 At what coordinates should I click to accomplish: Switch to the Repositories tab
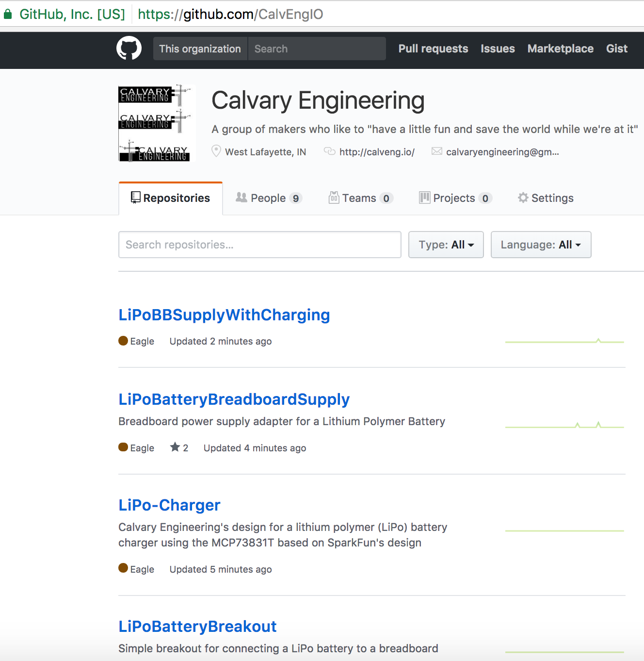tap(171, 198)
